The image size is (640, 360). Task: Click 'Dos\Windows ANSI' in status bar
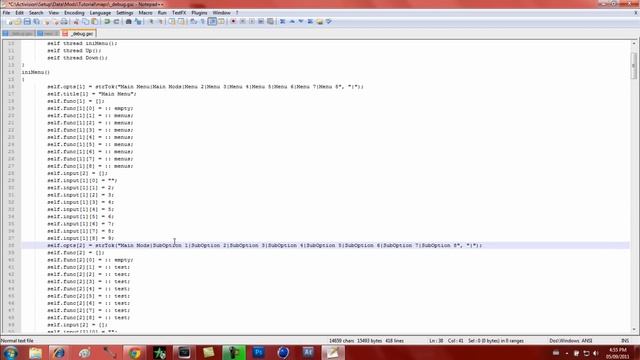click(571, 340)
